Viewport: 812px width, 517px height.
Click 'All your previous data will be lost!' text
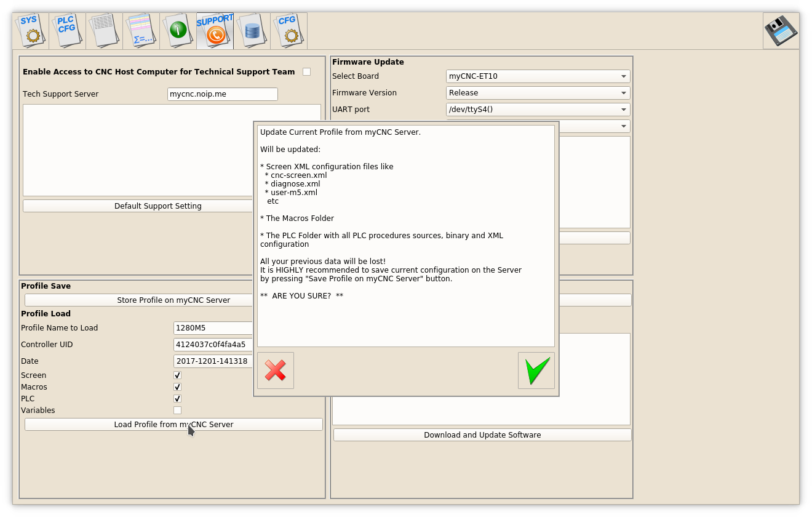pyautogui.click(x=323, y=262)
